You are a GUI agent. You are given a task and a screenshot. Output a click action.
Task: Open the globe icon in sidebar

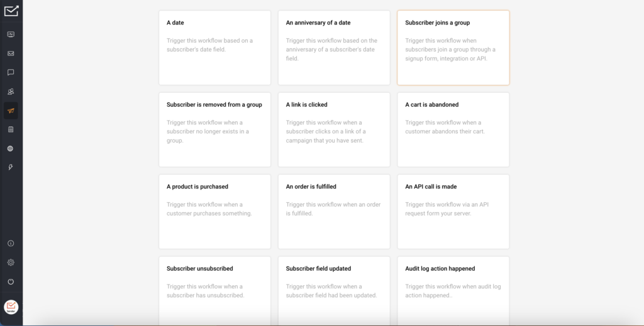tap(11, 148)
